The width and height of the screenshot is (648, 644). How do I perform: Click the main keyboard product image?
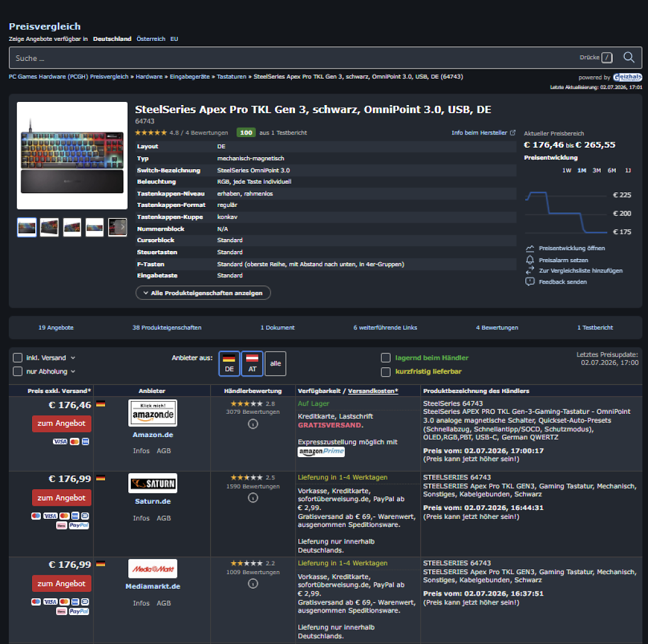72,156
